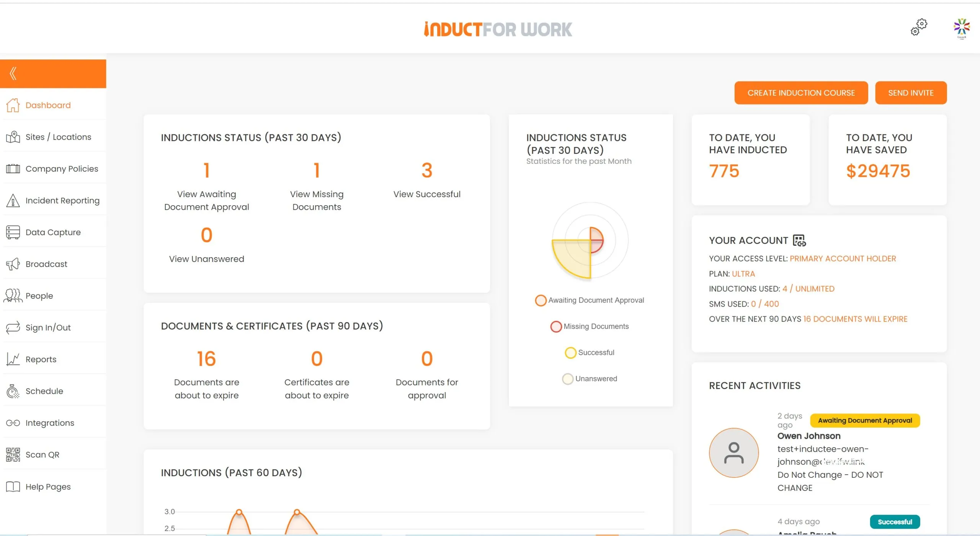Click the Schedule clock icon
Screen dimensions: 980x536
13,391
